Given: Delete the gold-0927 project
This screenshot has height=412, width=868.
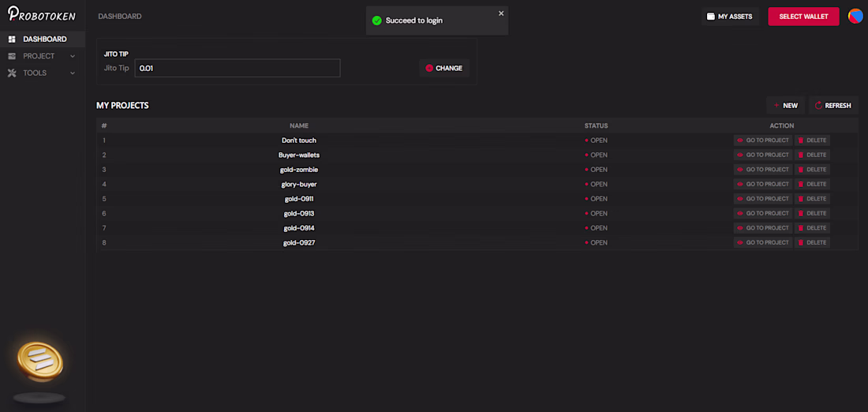Looking at the screenshot, I should pyautogui.click(x=812, y=242).
